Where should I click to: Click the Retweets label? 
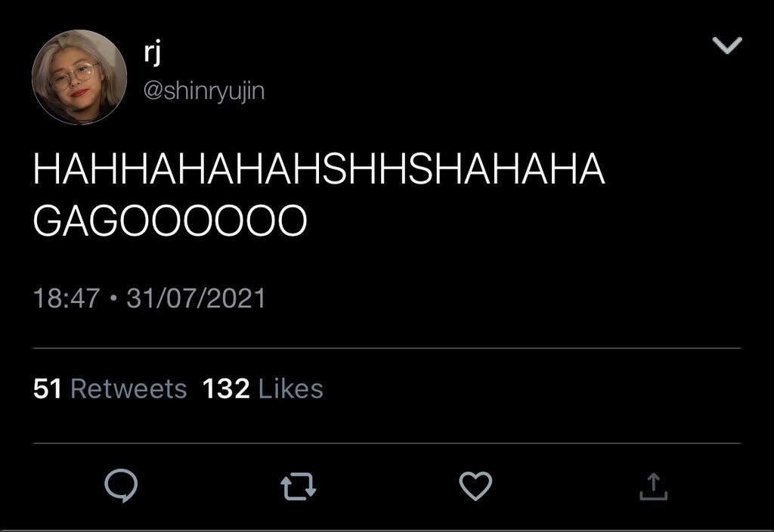point(128,389)
